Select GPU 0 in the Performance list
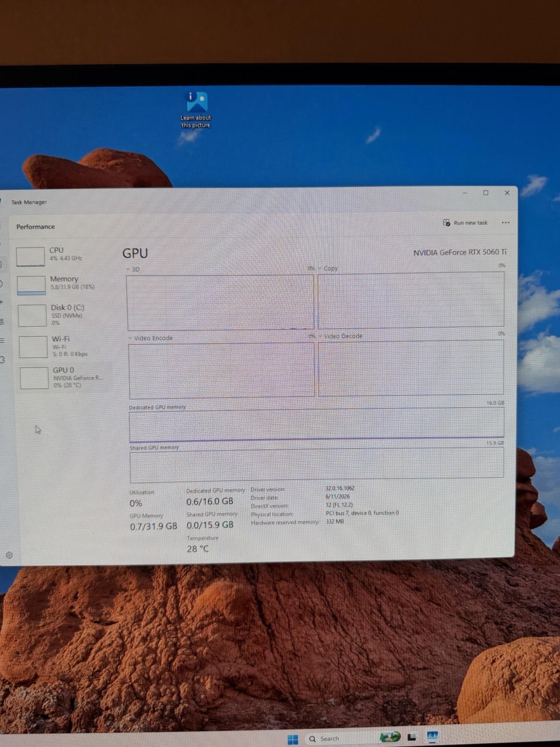Screen dimensions: 560x747 point(64,377)
